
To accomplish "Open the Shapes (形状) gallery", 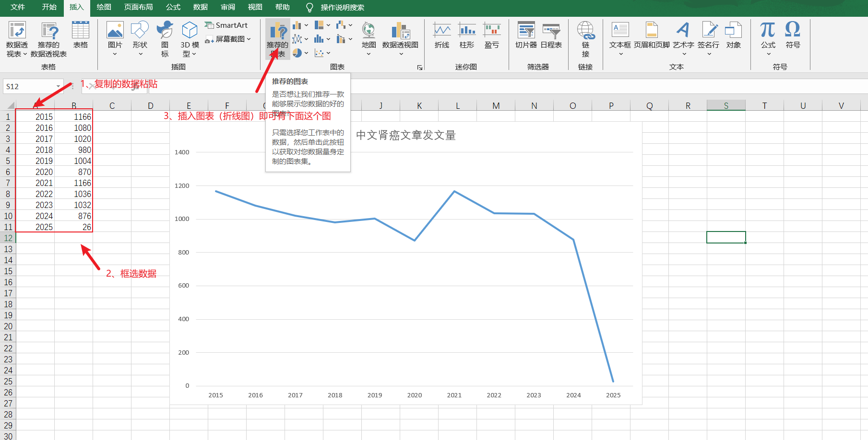I will 140,39.
